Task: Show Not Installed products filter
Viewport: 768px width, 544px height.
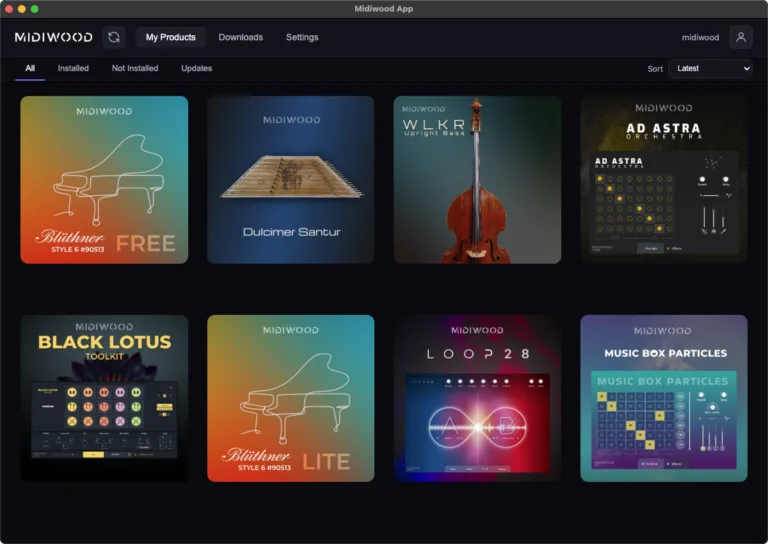Action: (x=135, y=69)
